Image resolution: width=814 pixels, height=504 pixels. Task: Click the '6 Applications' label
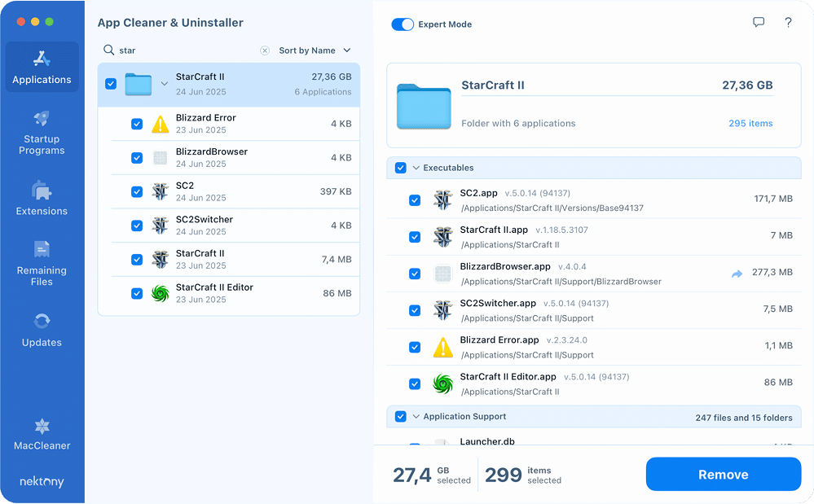pos(323,92)
